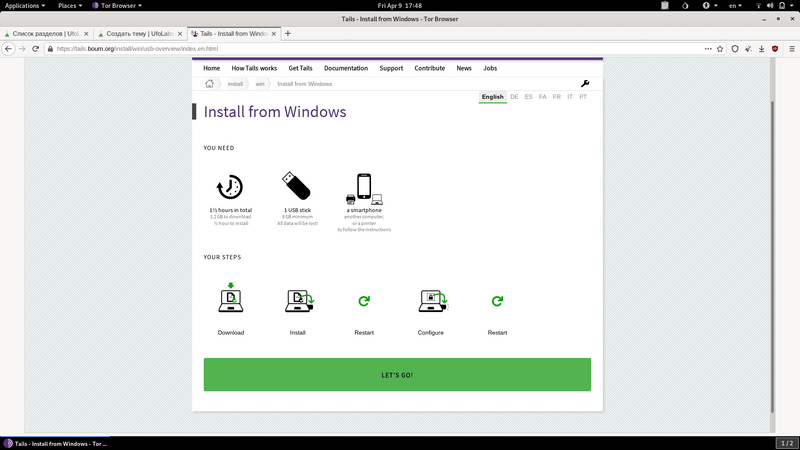
Task: Open the Contribute page
Action: (x=429, y=68)
